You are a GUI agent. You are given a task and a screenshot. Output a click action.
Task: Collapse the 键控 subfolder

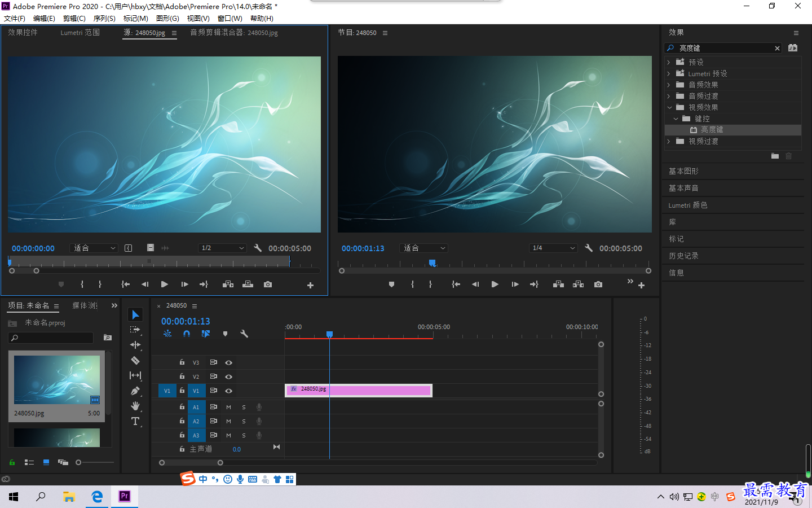(x=676, y=119)
